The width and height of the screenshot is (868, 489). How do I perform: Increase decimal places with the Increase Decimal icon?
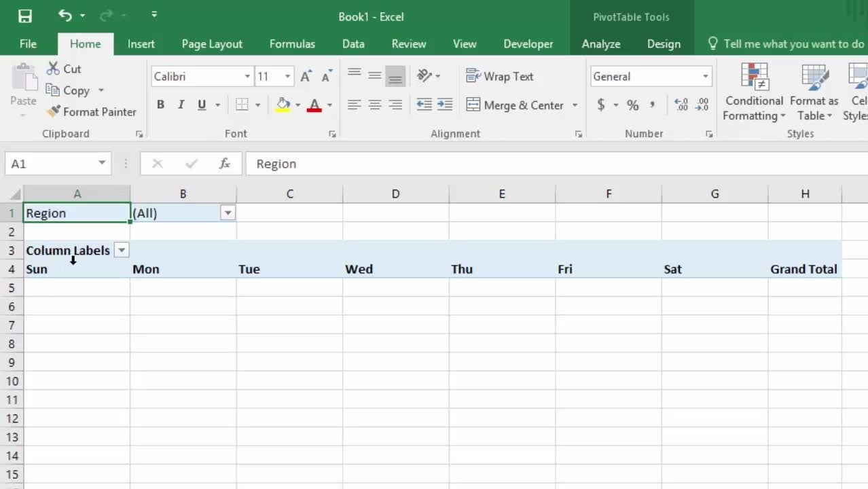pyautogui.click(x=680, y=105)
